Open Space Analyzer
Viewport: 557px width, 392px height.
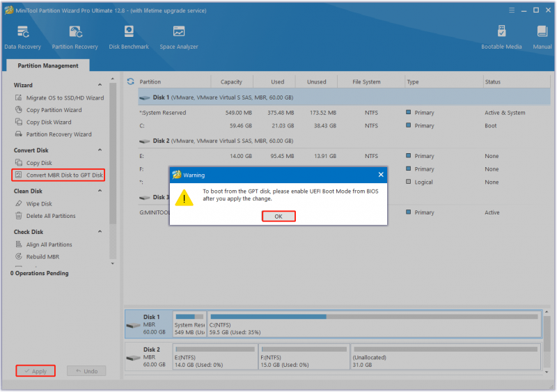pos(179,38)
